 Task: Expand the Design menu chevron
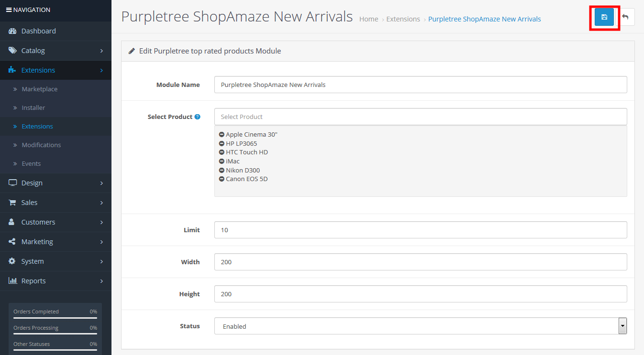[101, 183]
